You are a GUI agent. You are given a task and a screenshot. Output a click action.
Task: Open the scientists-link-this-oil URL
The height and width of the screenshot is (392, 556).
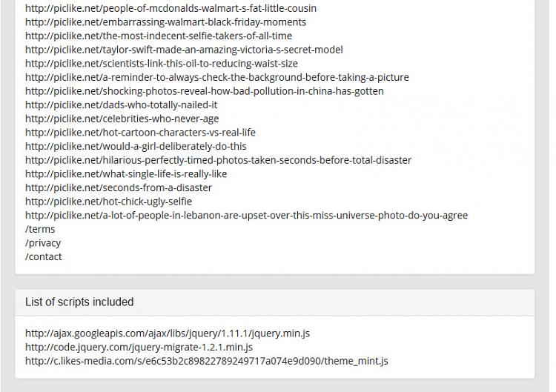point(162,64)
